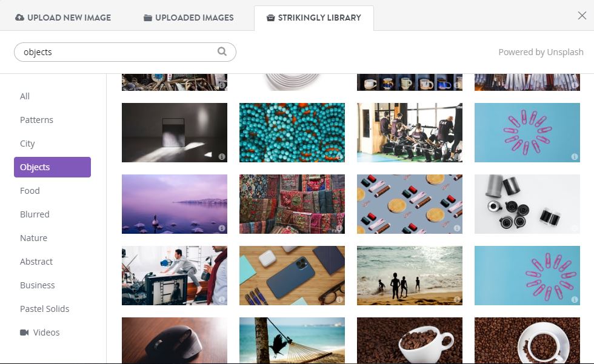Select the Strikingly Library tab
The width and height of the screenshot is (594, 364).
(314, 18)
